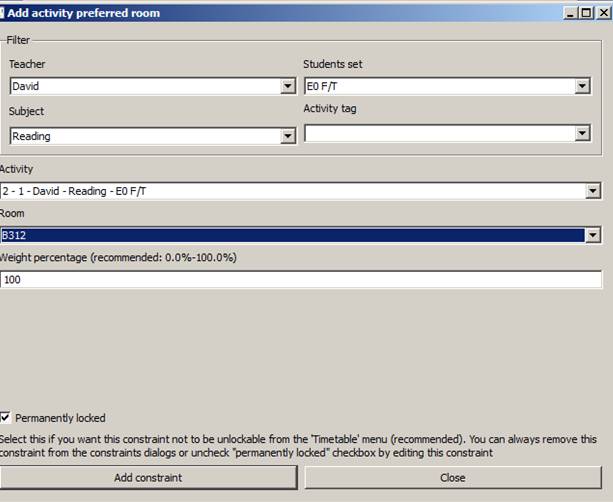Expand the Room dropdown arrow

(594, 235)
